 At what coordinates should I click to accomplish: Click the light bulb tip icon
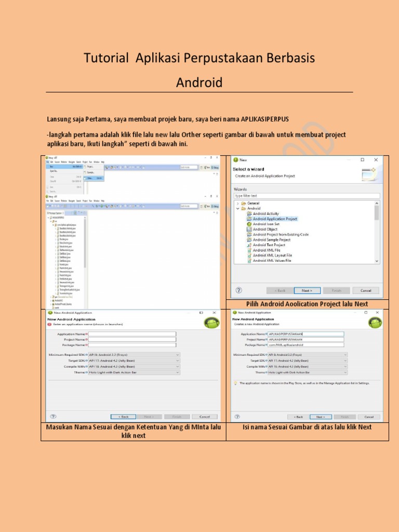click(235, 383)
